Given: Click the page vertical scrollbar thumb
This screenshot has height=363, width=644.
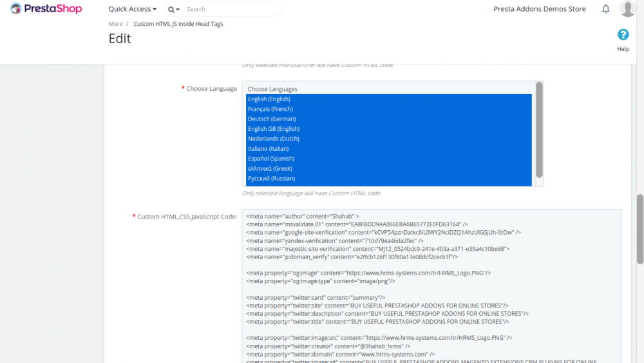Looking at the screenshot, I should [640, 229].
